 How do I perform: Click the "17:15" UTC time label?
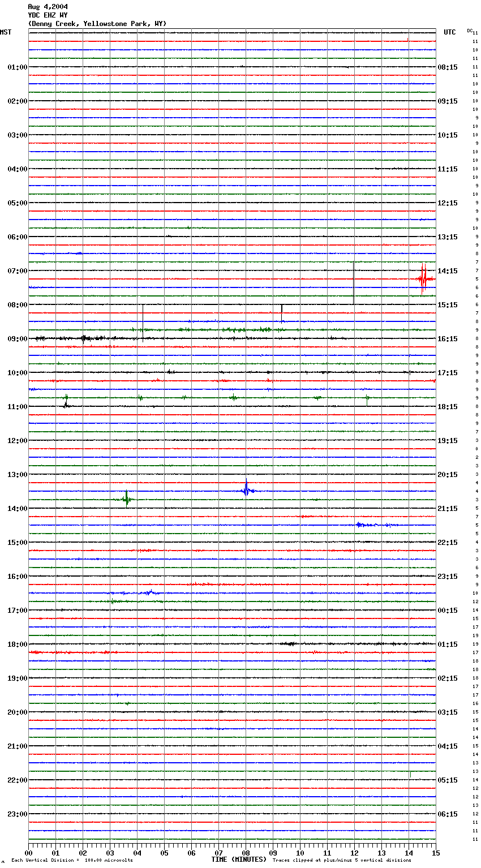[448, 373]
